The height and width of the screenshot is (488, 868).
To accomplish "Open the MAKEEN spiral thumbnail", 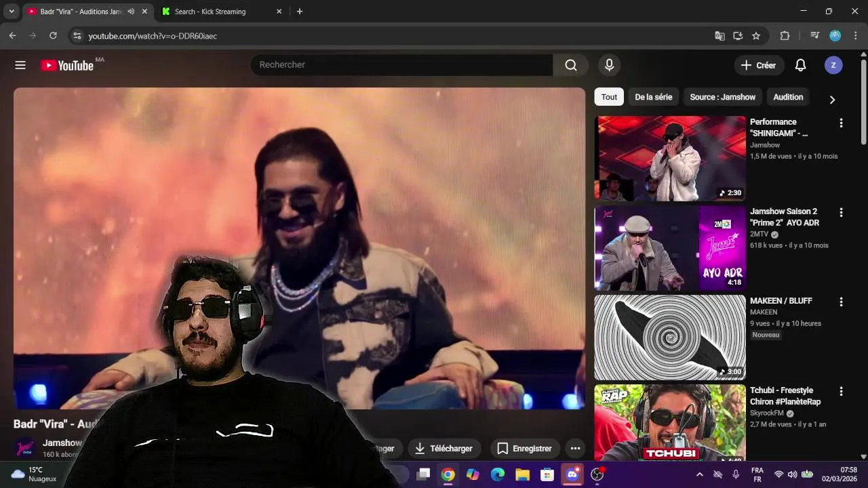I will (670, 338).
